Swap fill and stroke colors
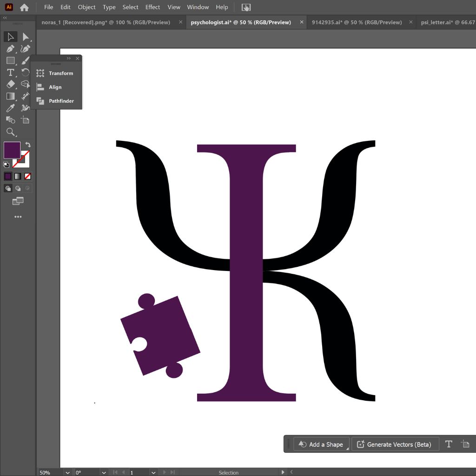Viewport: 476px width, 476px height. coord(28,145)
